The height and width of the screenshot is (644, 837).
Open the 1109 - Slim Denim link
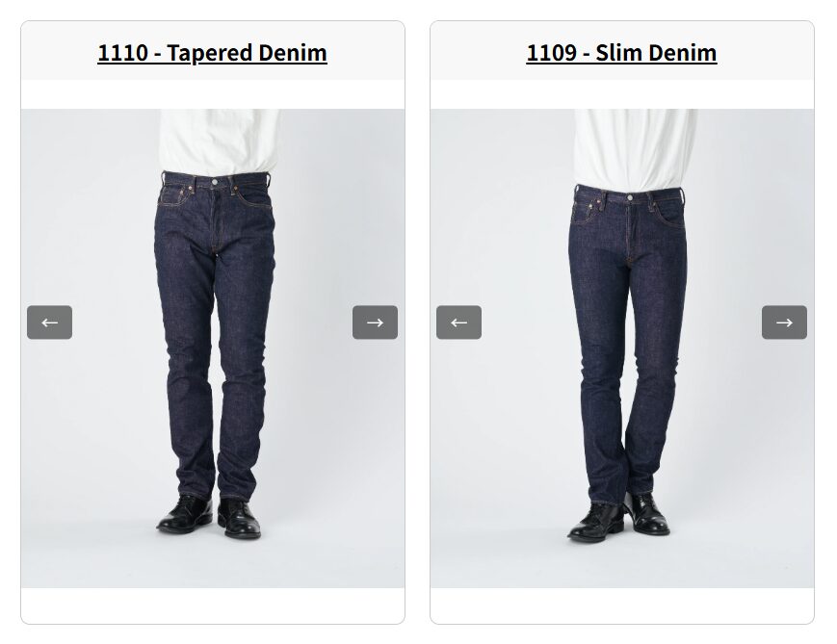(622, 53)
